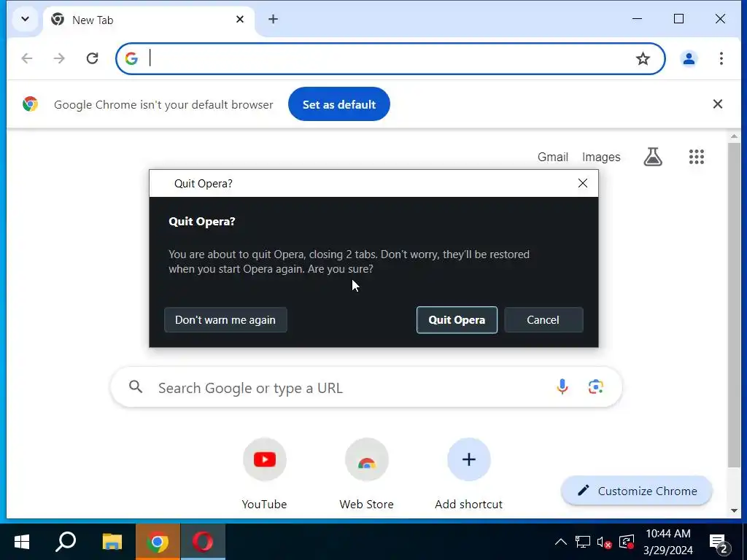Click the Quit Opera button
Viewport: 747px width, 560px height.
(457, 320)
